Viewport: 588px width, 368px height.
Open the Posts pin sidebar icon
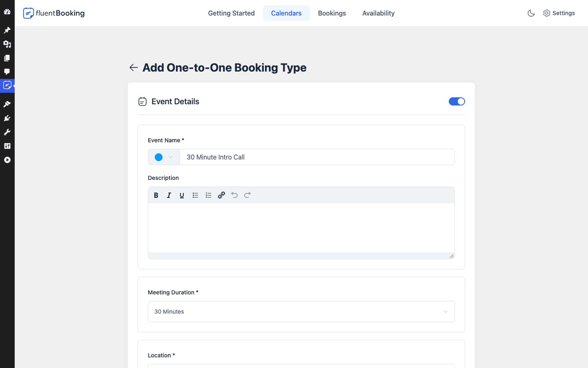(7, 30)
